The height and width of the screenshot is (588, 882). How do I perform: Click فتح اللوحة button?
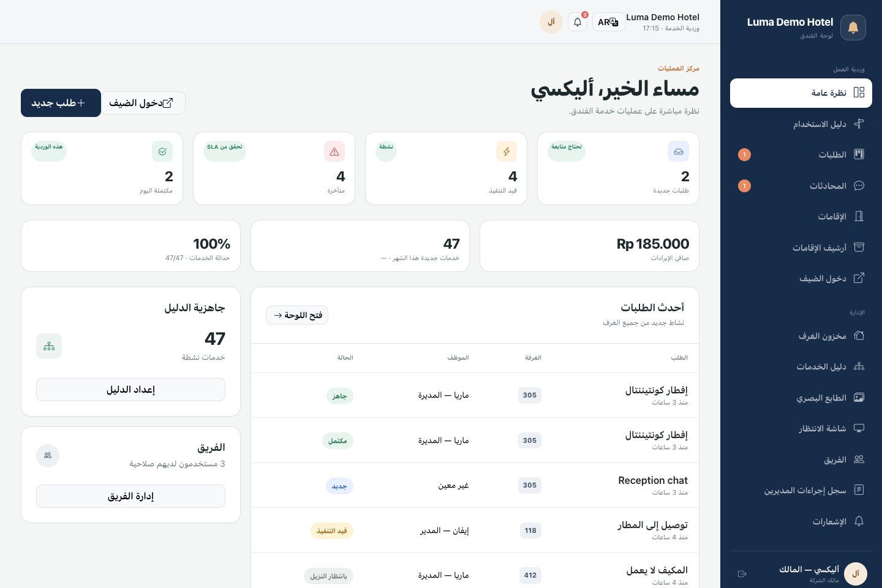297,315
